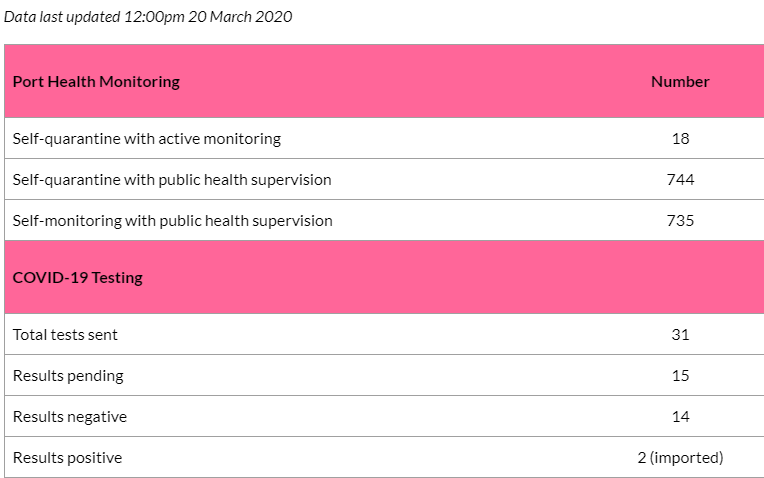Click the pending count 15

[x=680, y=376]
